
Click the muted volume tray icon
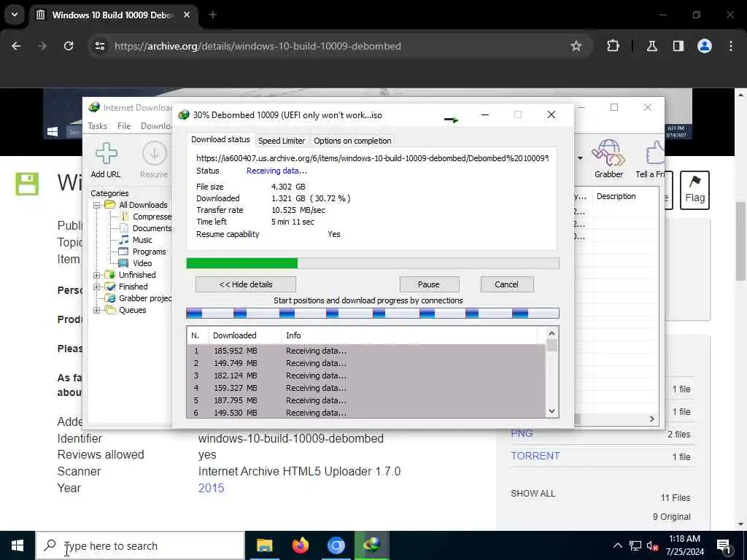point(653,545)
